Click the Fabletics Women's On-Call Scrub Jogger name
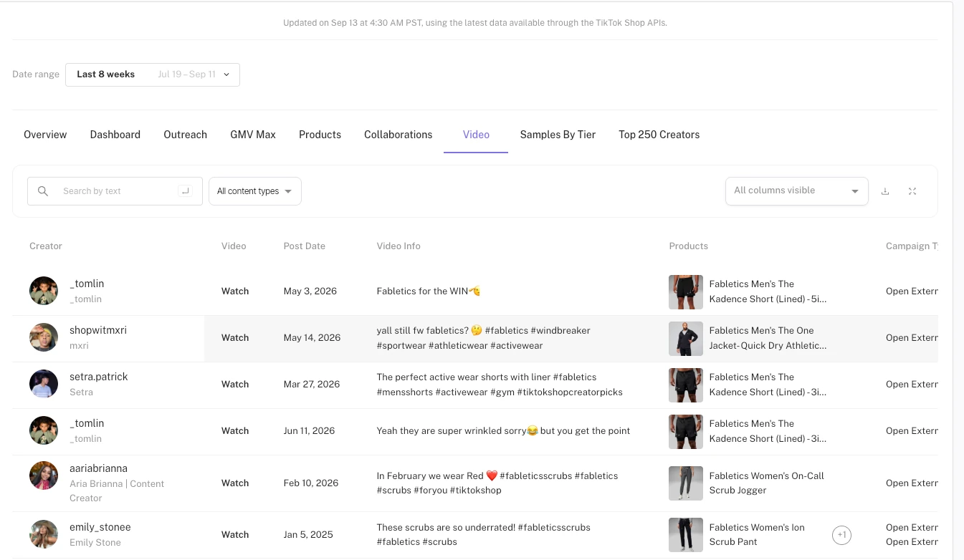 coord(767,483)
